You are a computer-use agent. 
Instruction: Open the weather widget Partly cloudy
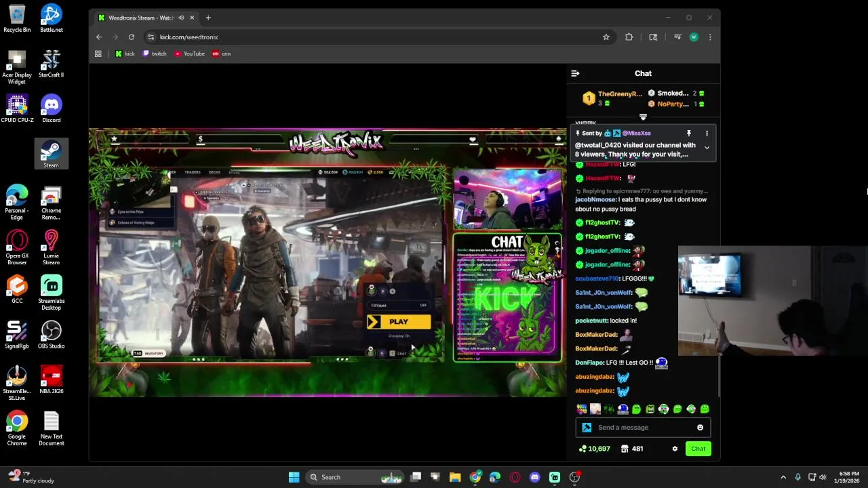tap(31, 477)
